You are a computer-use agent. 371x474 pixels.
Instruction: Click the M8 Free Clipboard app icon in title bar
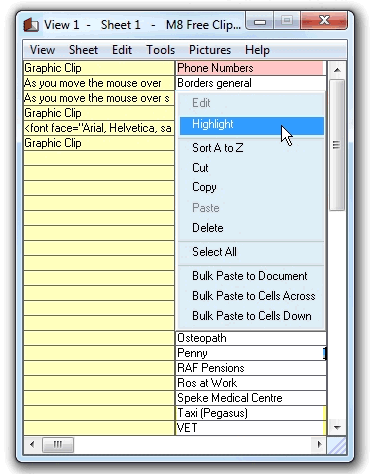point(31,25)
